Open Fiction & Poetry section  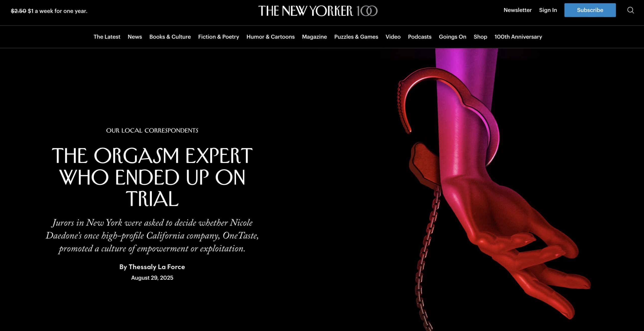click(219, 37)
